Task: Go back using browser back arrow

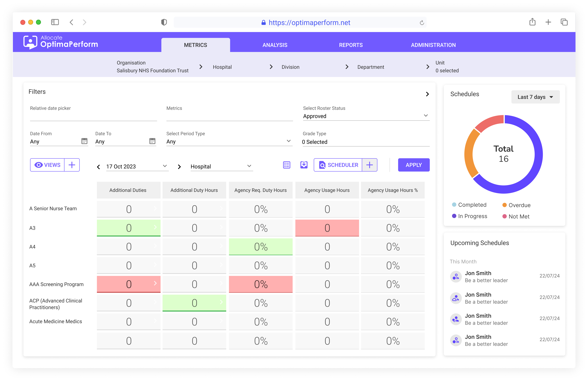Action: coord(71,22)
